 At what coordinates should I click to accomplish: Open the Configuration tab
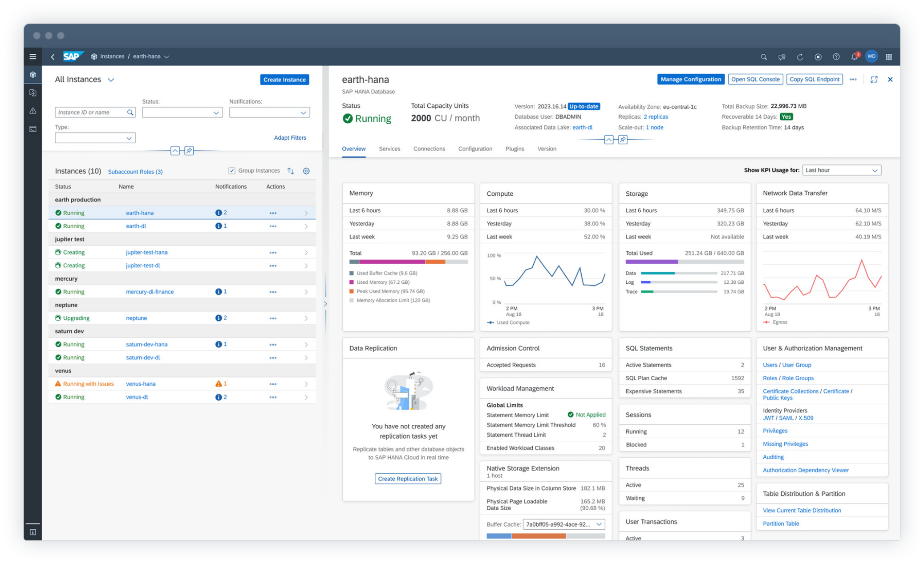pos(475,149)
